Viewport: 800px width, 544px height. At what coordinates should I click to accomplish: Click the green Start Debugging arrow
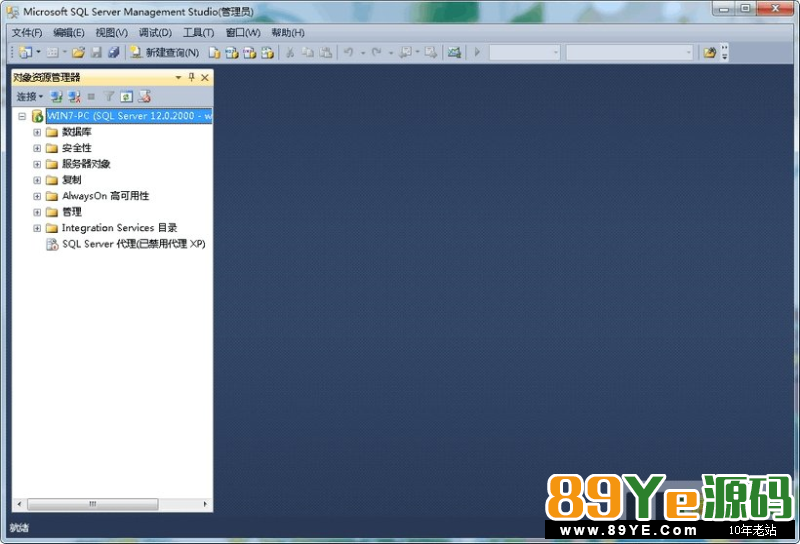pos(477,52)
